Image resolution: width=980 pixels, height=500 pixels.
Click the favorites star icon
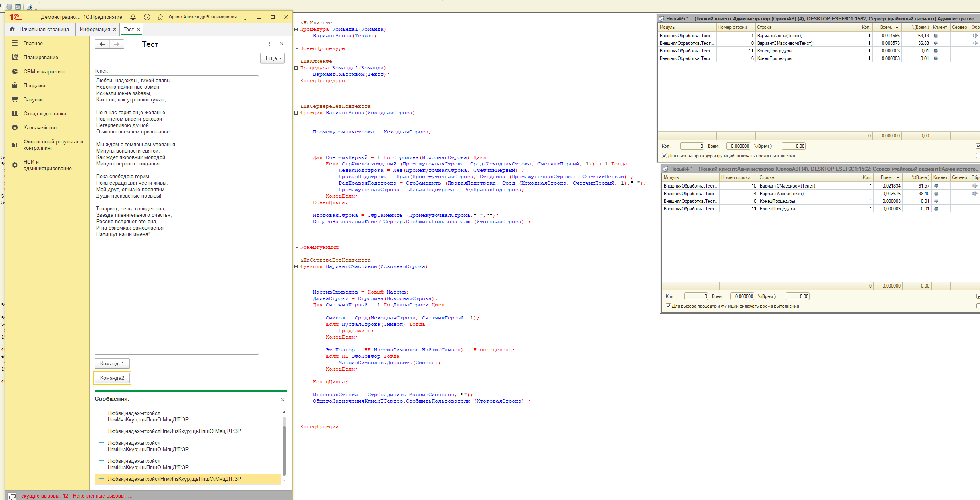tap(160, 17)
